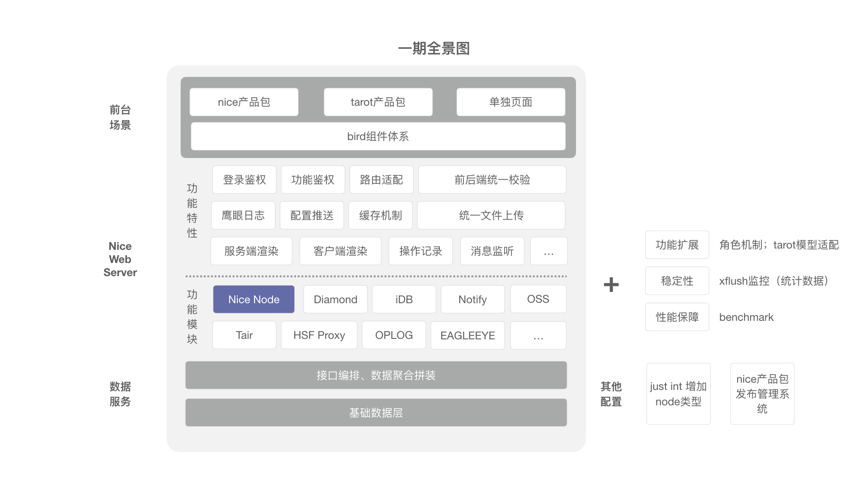Select the 前后端统一校验 box
The image size is (868, 488).
(x=492, y=180)
